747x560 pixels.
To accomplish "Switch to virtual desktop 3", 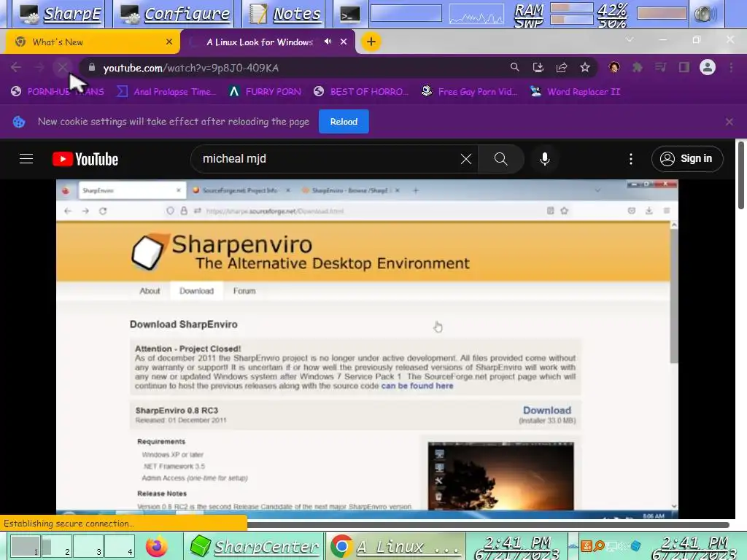I will coord(88,545).
